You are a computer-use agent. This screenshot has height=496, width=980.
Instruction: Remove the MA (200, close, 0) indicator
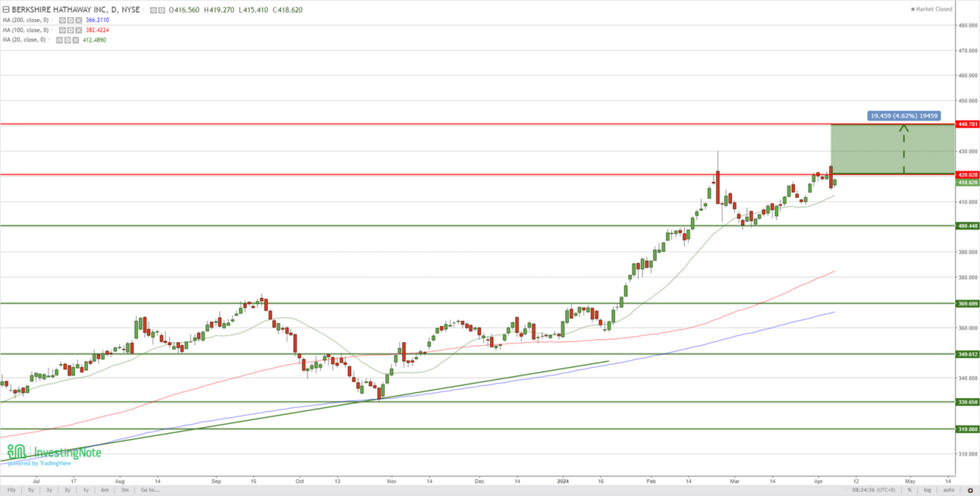pos(78,20)
